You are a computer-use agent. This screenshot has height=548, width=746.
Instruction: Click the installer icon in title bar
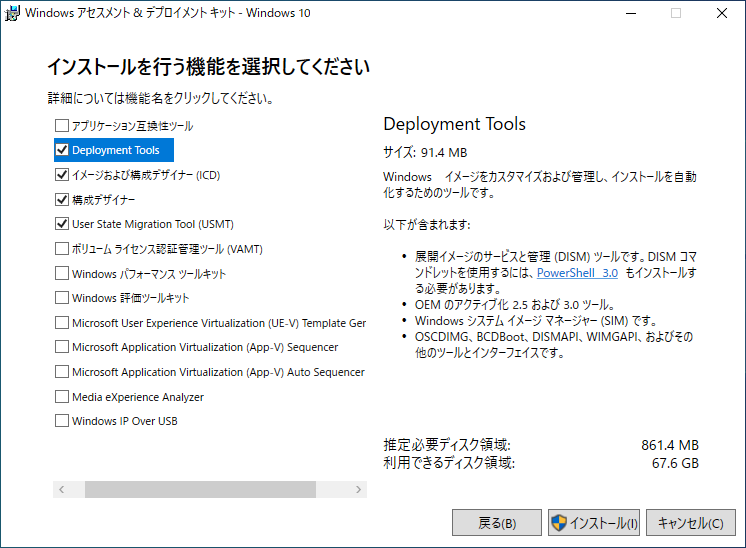12,13
